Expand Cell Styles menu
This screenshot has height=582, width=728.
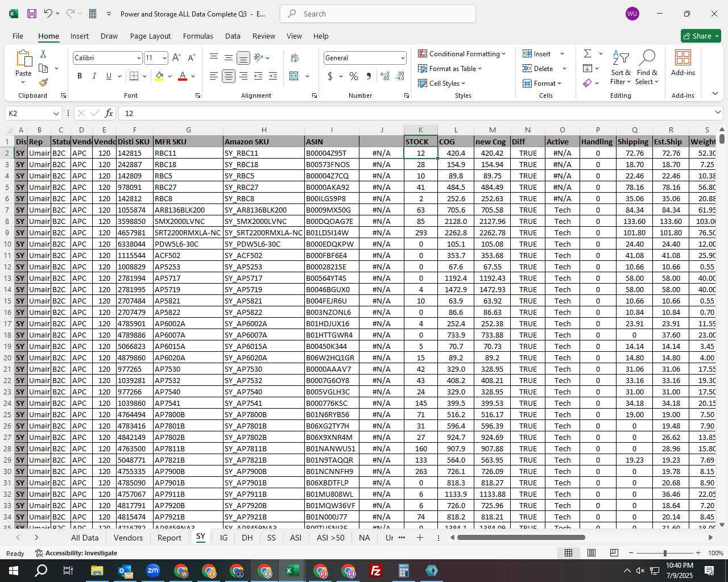pyautogui.click(x=442, y=84)
